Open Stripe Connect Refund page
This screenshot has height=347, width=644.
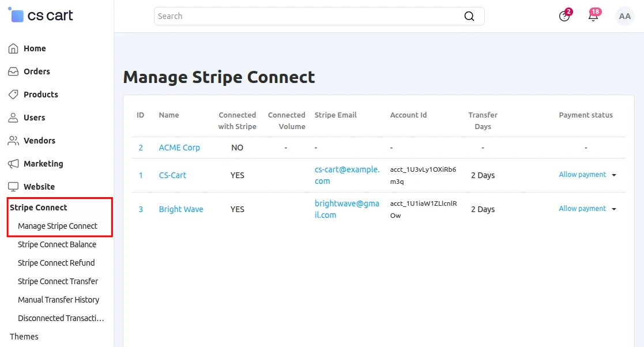(56, 263)
